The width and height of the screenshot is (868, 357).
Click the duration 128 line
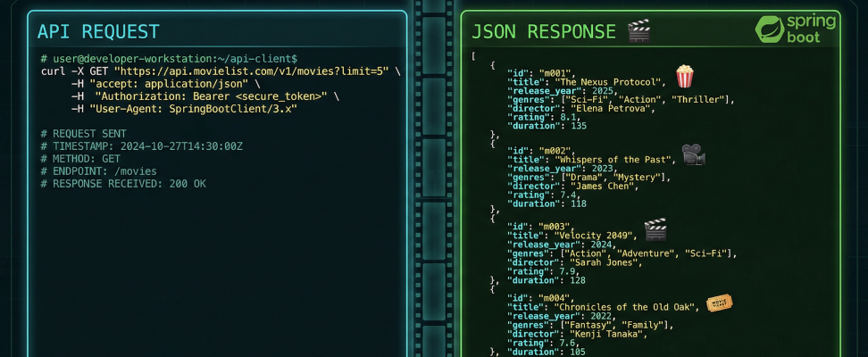click(547, 280)
